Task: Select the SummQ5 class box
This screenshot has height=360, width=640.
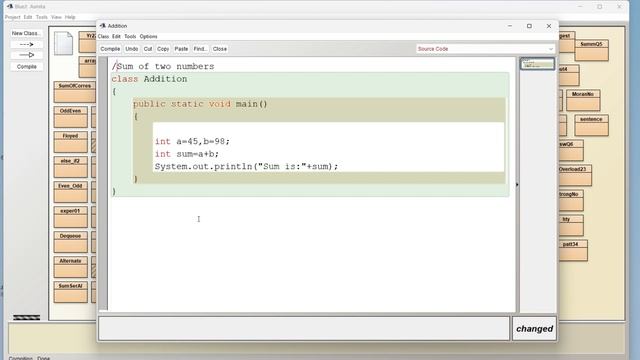Action: pos(591,50)
